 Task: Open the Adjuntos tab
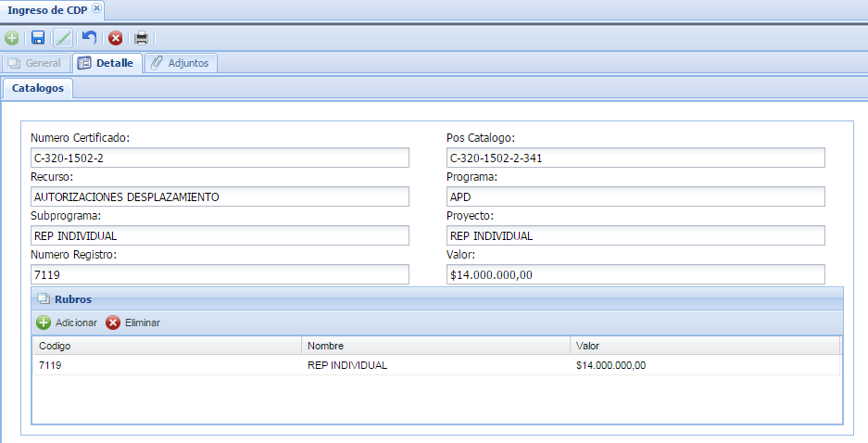point(182,63)
